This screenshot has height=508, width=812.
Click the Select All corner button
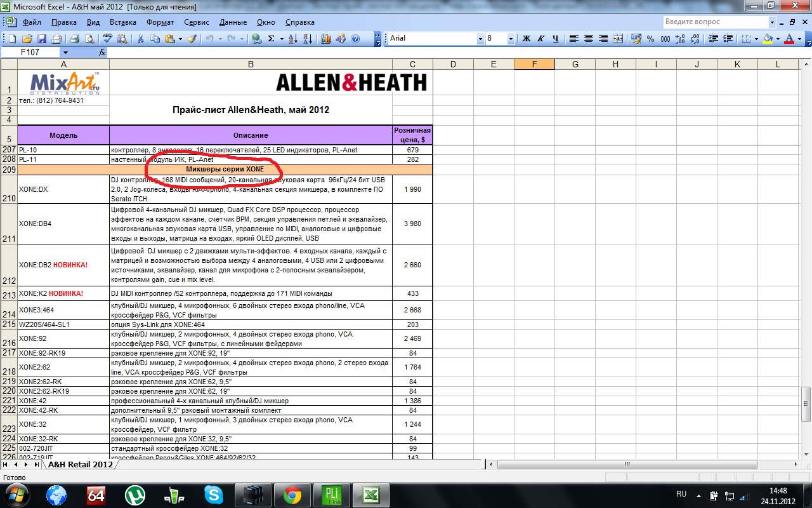[9, 64]
